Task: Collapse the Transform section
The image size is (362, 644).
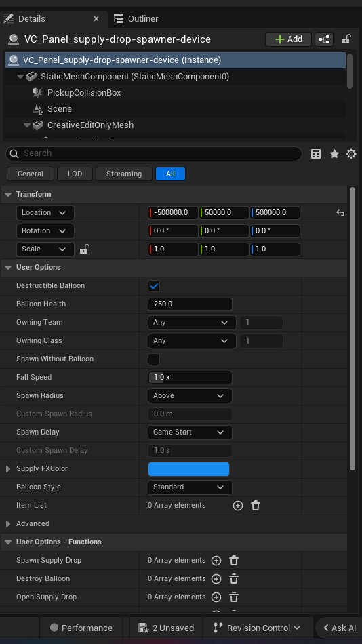Action: pos(8,195)
